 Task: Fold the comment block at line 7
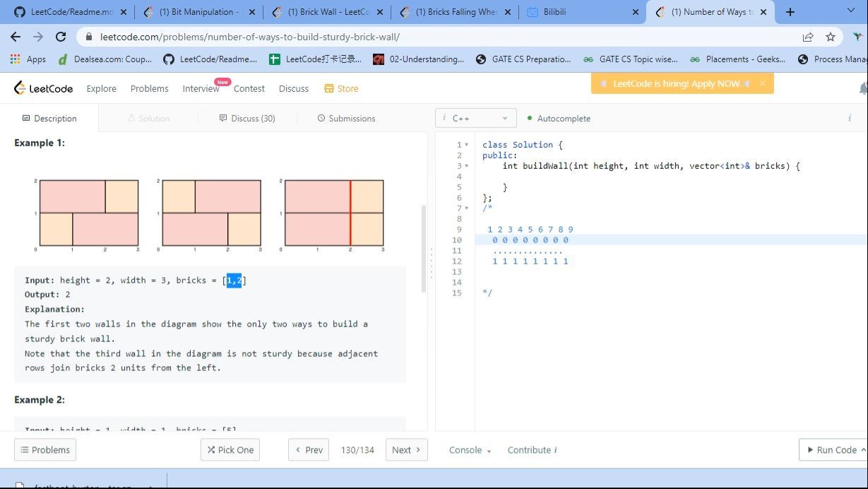[466, 208]
